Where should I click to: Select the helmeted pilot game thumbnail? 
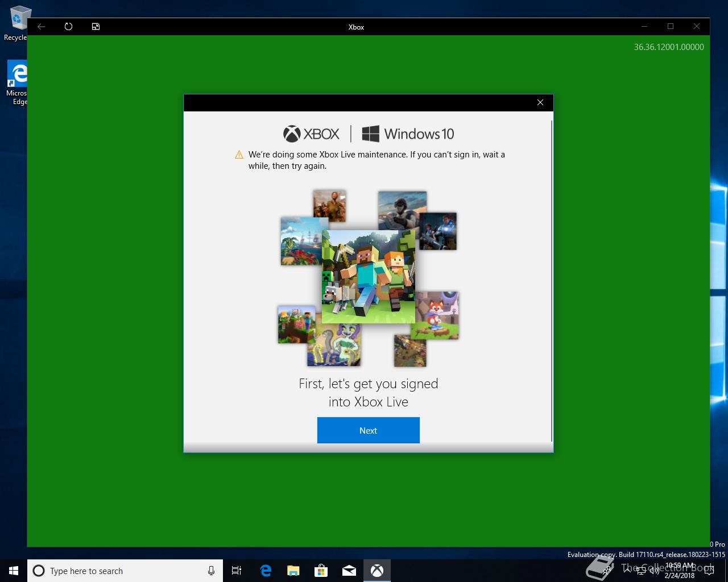point(402,211)
